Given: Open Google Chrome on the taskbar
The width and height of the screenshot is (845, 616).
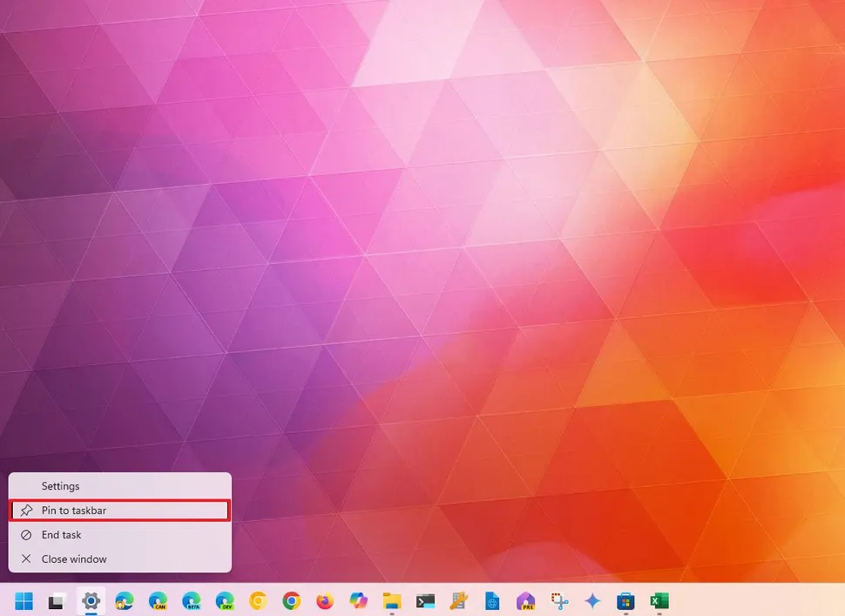Looking at the screenshot, I should click(291, 601).
